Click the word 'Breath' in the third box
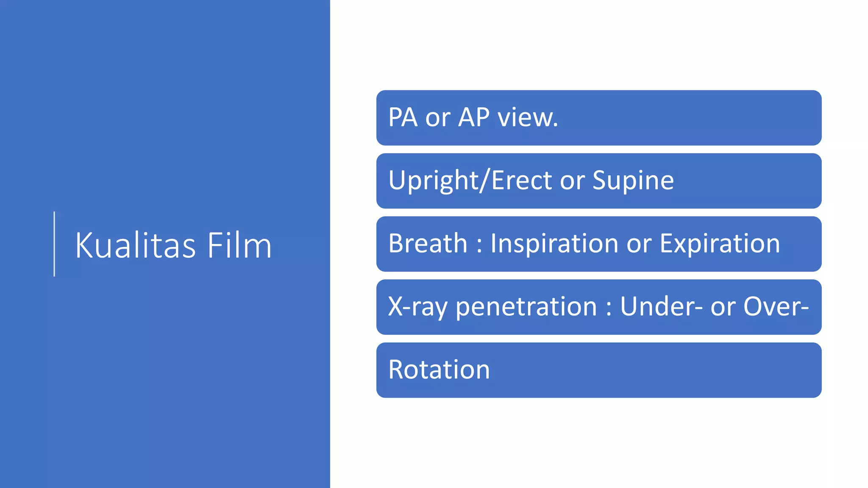The image size is (868, 488). click(x=428, y=244)
